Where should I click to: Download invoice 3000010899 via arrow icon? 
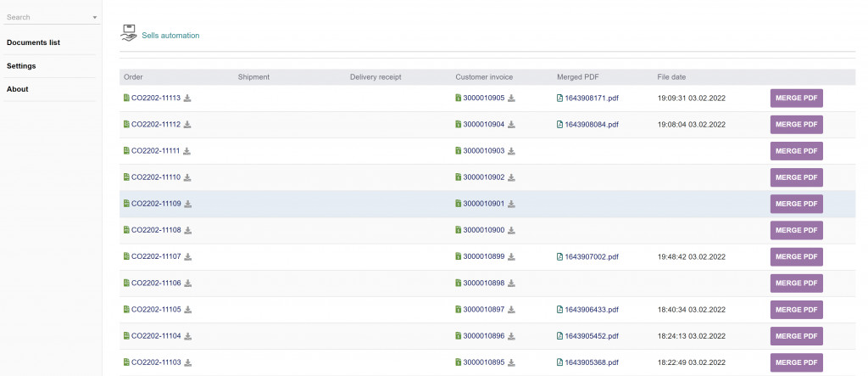pos(511,256)
